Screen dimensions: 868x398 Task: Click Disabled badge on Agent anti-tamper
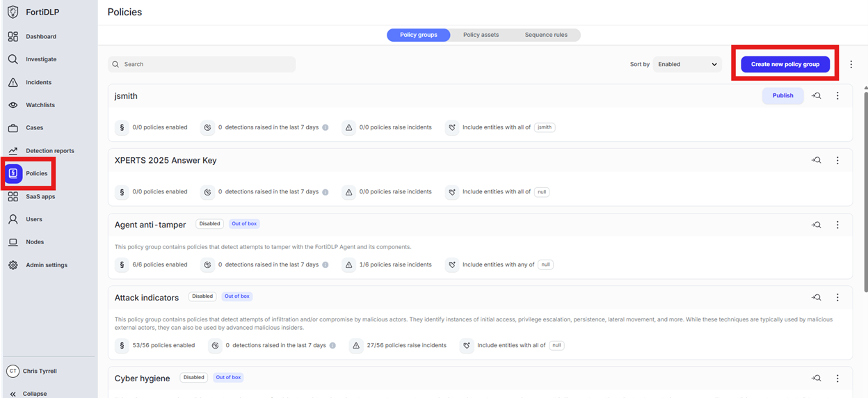click(x=209, y=224)
